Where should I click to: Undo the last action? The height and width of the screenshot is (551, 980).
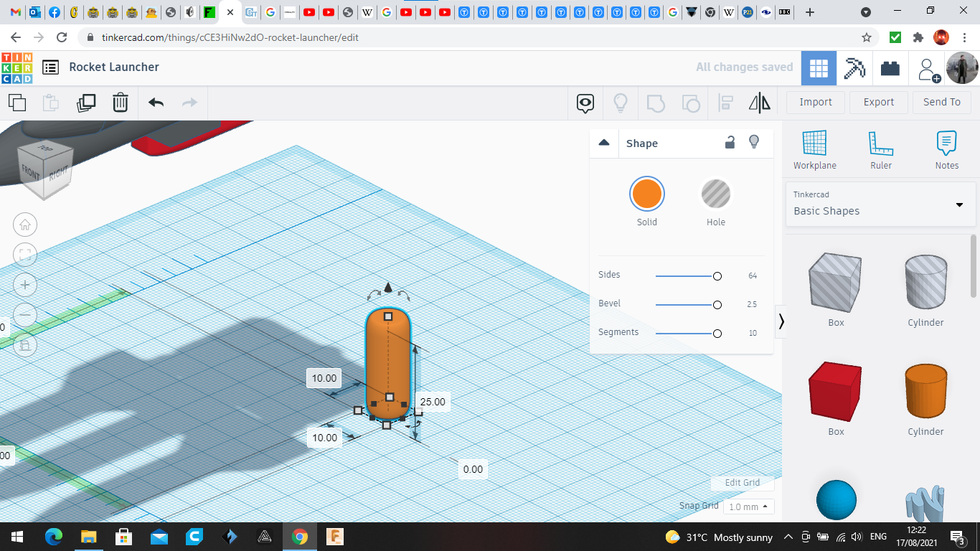click(x=156, y=103)
